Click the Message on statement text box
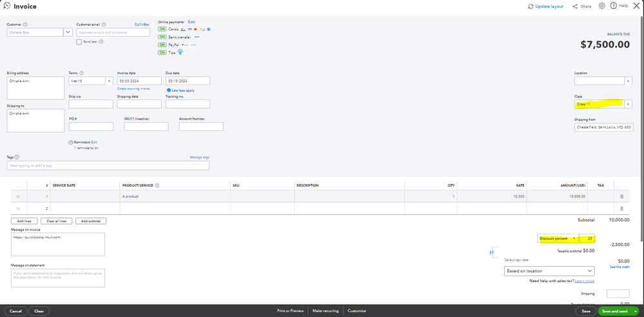This screenshot has height=317, width=644. [x=58, y=278]
